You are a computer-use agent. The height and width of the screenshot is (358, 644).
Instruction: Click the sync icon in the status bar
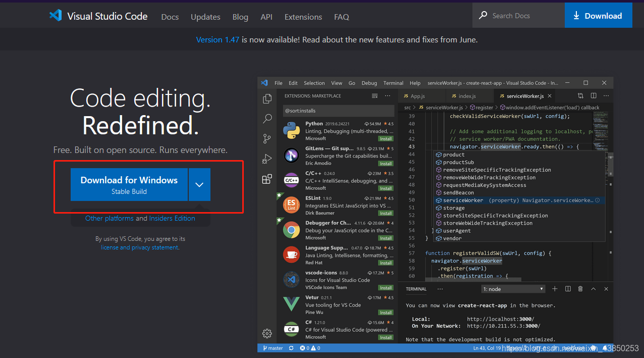(x=291, y=348)
